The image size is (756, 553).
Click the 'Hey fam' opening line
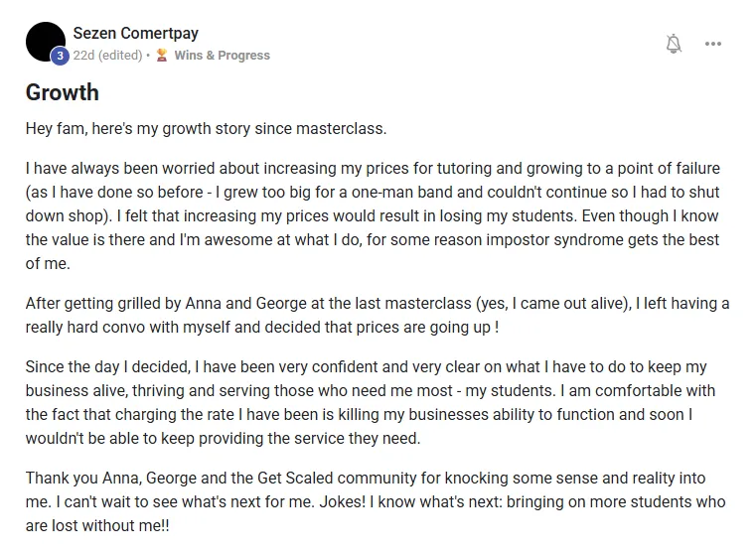coord(206,129)
